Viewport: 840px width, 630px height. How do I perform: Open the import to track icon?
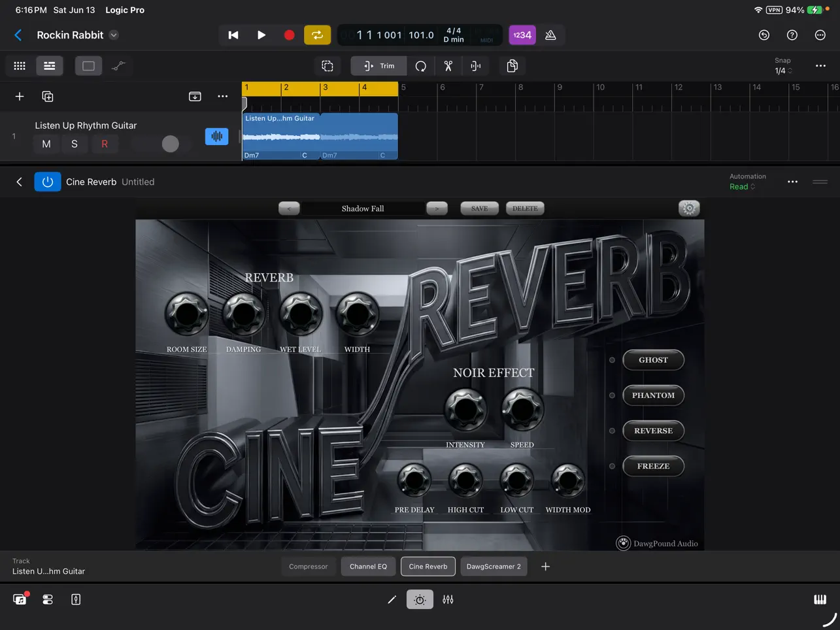pos(195,97)
